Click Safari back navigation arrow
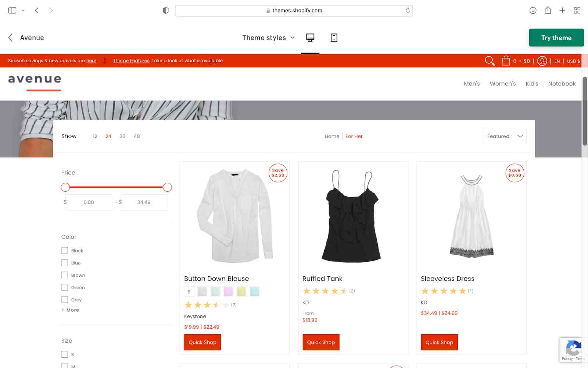 tap(37, 10)
